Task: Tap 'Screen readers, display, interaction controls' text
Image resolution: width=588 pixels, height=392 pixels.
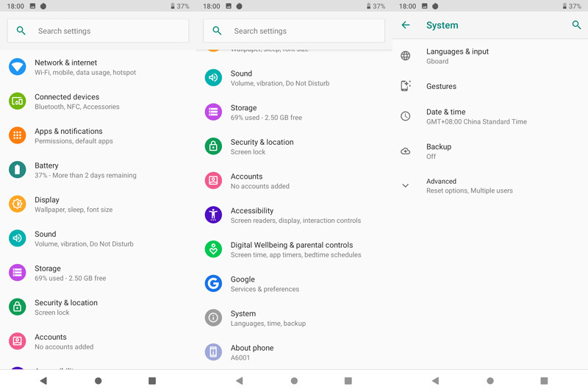Action: pos(295,221)
